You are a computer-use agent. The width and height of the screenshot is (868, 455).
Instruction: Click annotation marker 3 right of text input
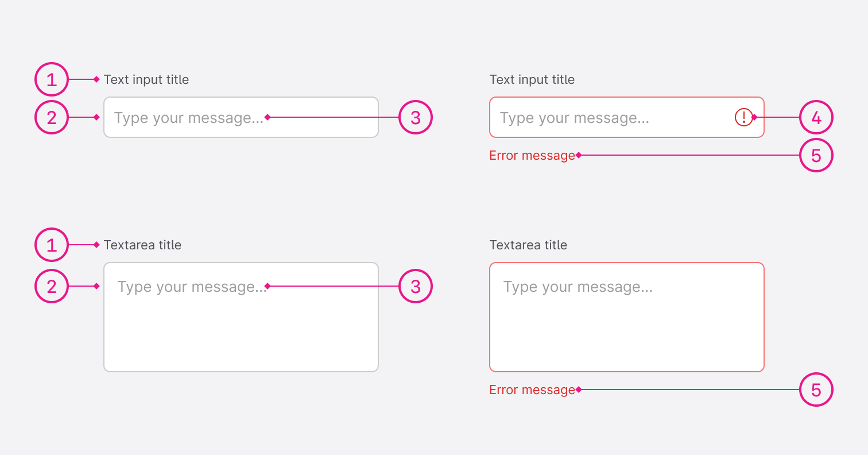(x=415, y=117)
